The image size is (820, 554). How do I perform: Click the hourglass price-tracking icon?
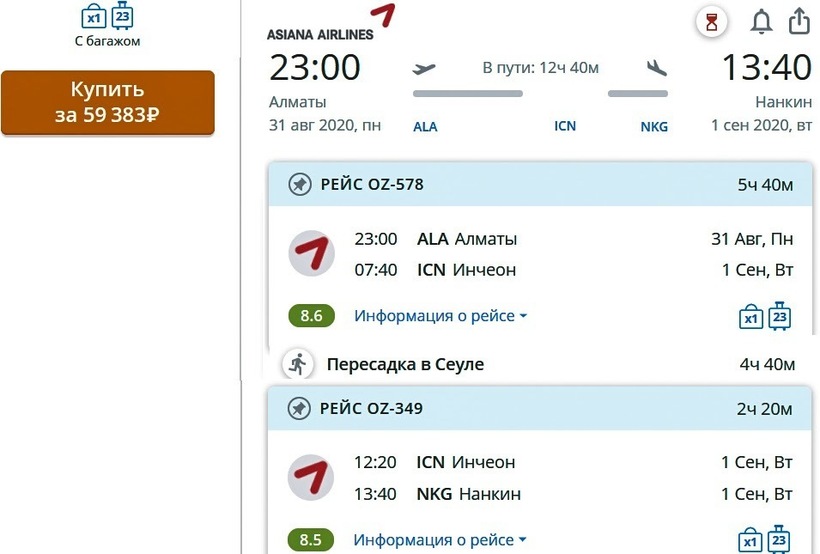tap(711, 22)
